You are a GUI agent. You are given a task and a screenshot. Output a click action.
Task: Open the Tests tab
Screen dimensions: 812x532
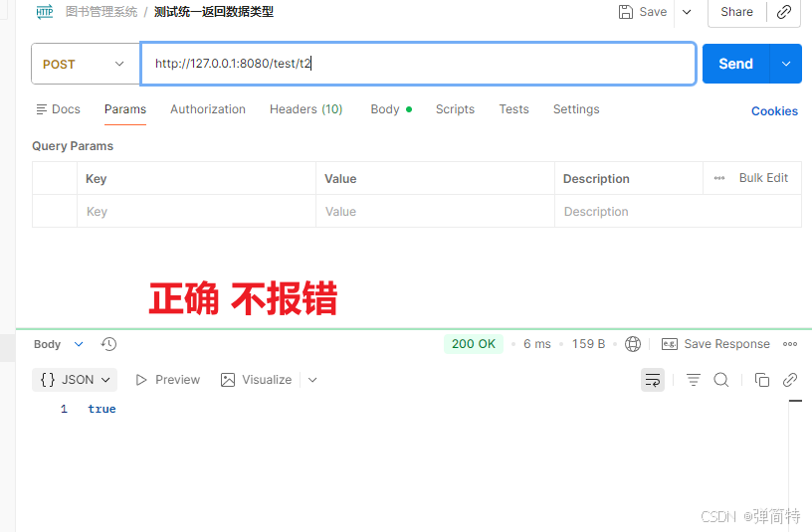point(513,109)
